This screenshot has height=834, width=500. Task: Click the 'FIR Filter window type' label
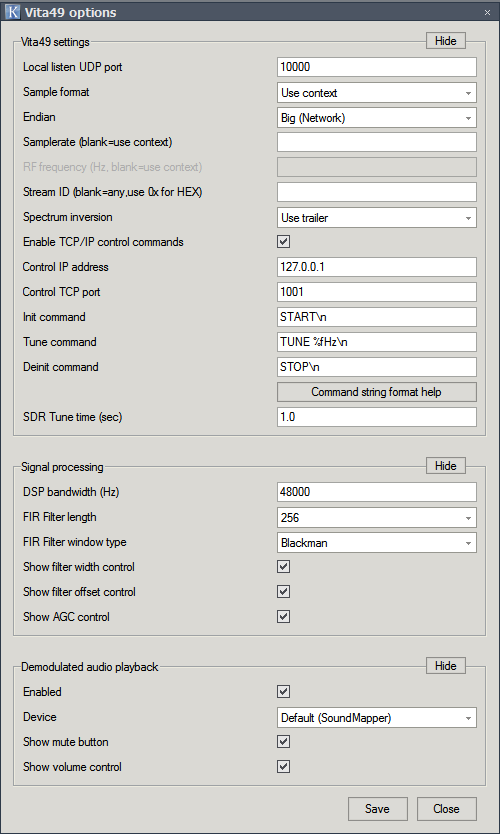point(74,542)
